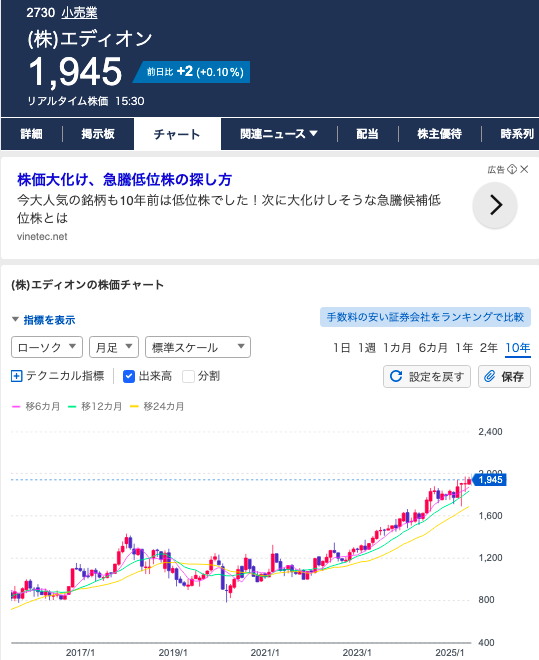Screen dimensions: 539x660
Task: Open ad headline 株価大化け、急騰低位株の探し方
Action: (125, 180)
